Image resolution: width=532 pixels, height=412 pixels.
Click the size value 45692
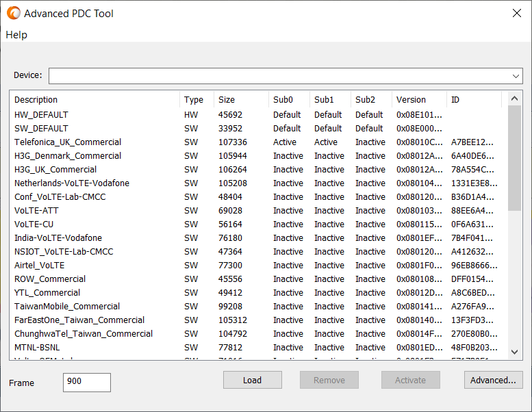[230, 114]
